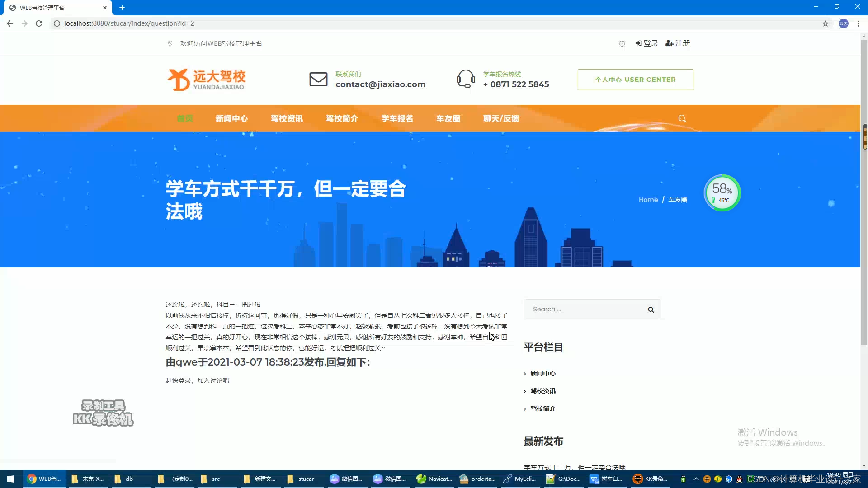Expand the 新闻中心 sidebar chevron
Screen dimensions: 868x488
(x=525, y=373)
